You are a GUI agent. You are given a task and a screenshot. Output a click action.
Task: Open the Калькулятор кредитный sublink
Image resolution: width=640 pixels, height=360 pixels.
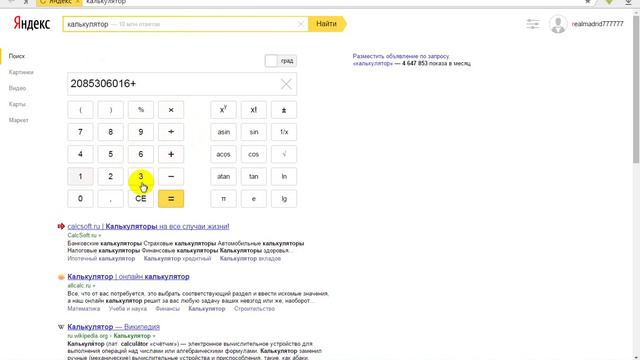tap(178, 258)
